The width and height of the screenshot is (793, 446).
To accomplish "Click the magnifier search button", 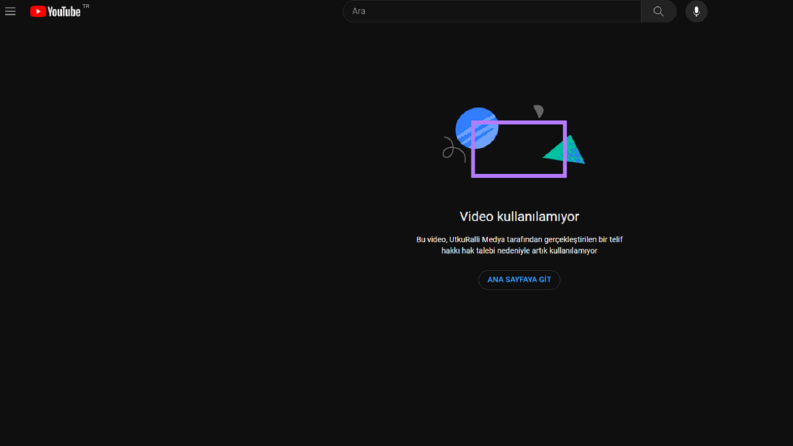I will (x=658, y=11).
